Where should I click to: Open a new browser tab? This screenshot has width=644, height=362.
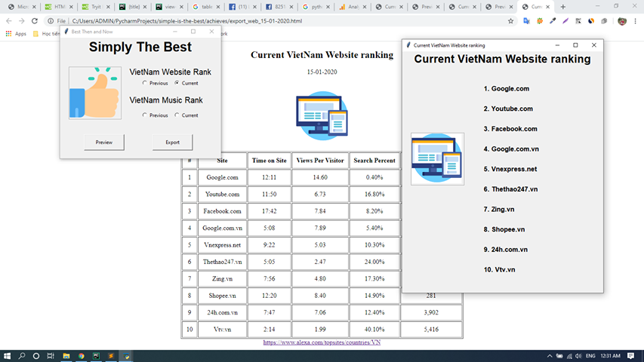point(563,7)
